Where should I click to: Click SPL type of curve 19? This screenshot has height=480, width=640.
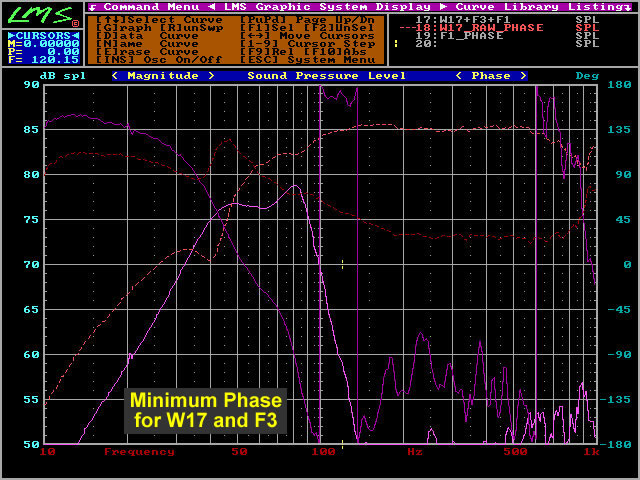pyautogui.click(x=587, y=36)
